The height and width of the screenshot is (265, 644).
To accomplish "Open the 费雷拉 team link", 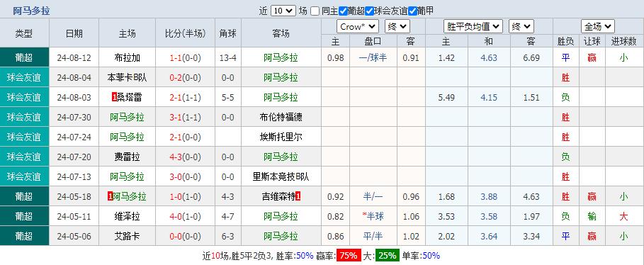I will click(128, 157).
